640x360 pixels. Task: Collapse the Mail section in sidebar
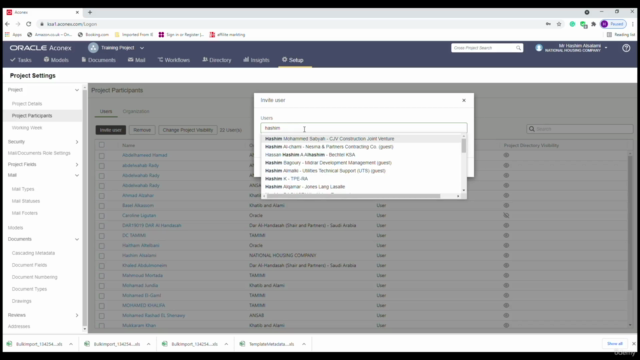click(x=77, y=175)
